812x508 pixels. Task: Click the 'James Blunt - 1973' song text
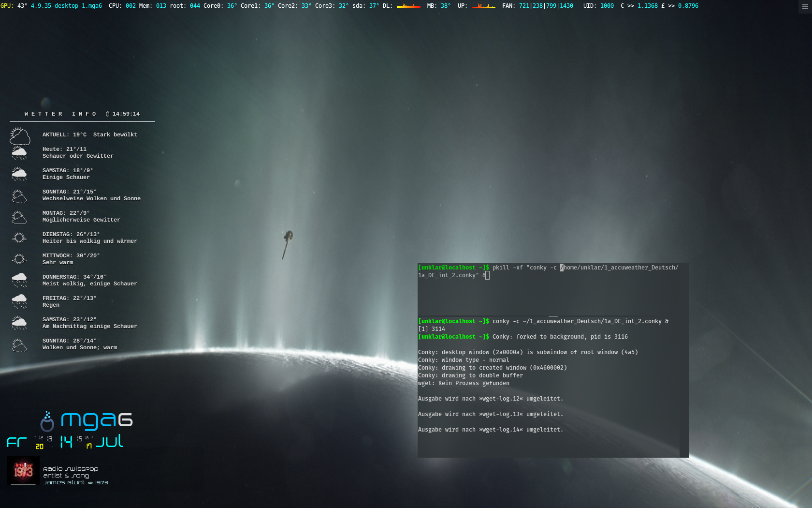click(75, 482)
